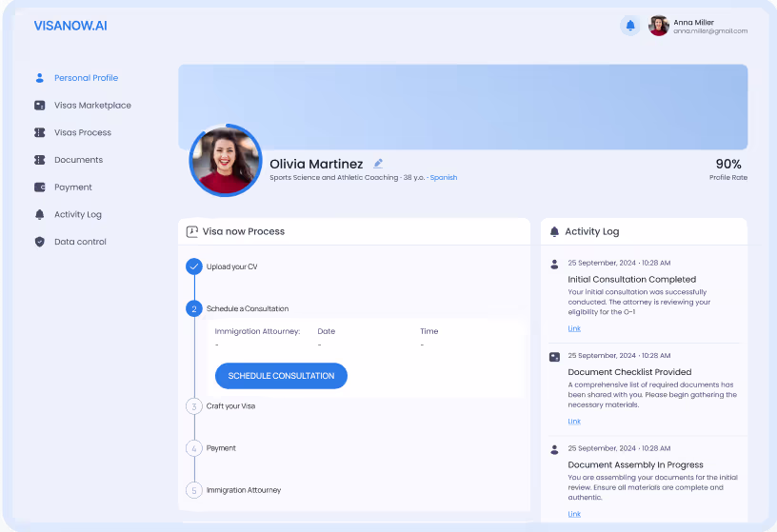The image size is (777, 532).
Task: Click step 5 circle Immigration Attourney
Action: 194,490
